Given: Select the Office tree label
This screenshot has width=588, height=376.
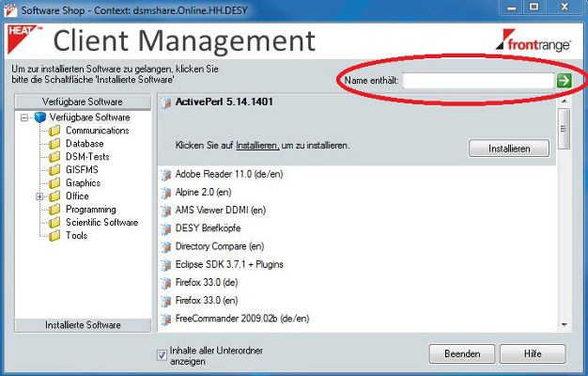Looking at the screenshot, I should click(77, 196).
